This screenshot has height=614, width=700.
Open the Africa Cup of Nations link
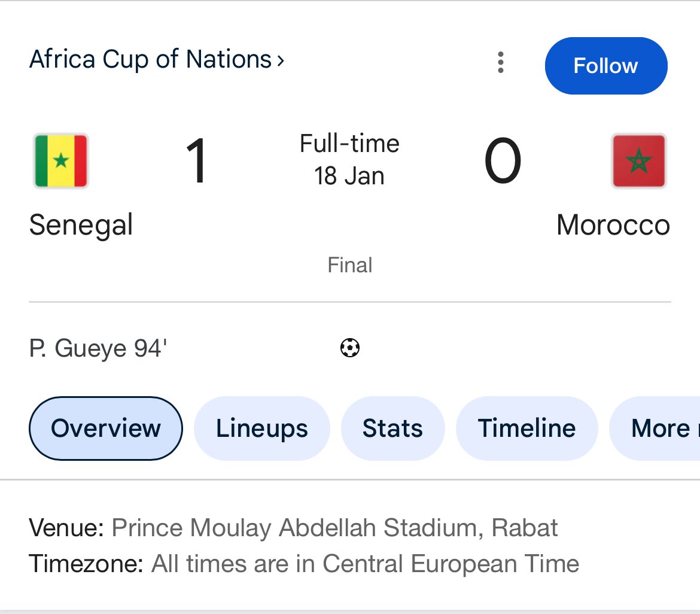click(157, 60)
